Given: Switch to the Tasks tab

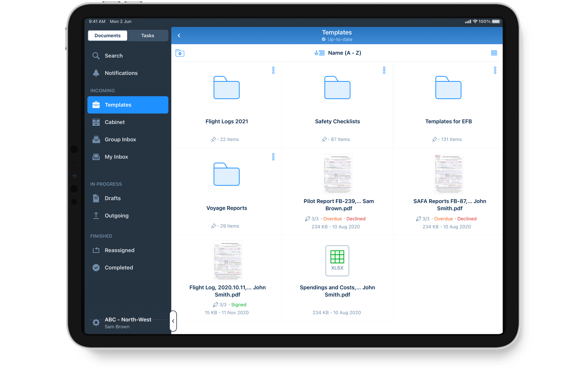Looking at the screenshot, I should [x=148, y=35].
